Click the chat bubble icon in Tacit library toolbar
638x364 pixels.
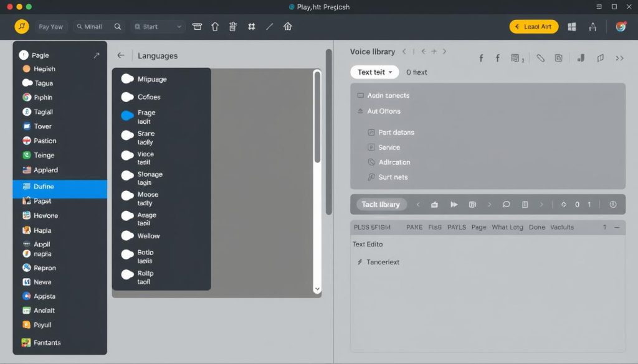coord(505,204)
